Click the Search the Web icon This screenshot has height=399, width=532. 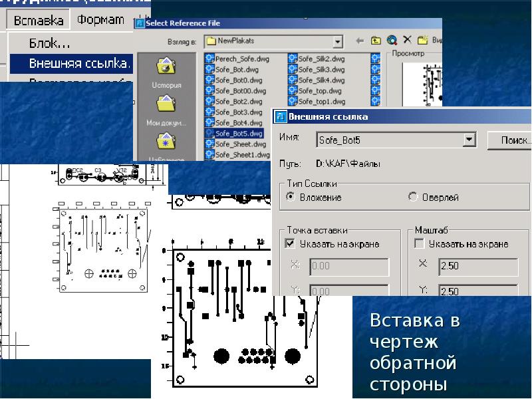(392, 41)
